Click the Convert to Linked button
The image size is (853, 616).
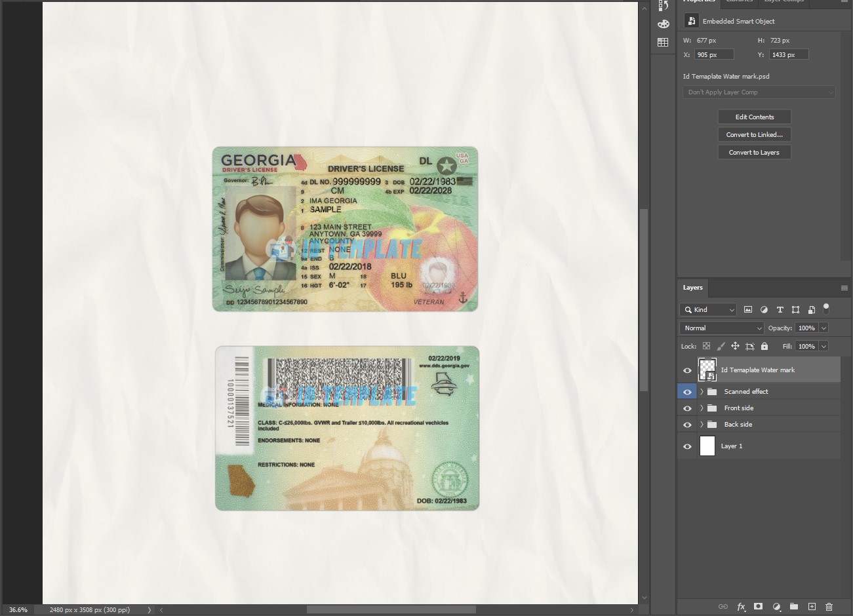point(754,134)
